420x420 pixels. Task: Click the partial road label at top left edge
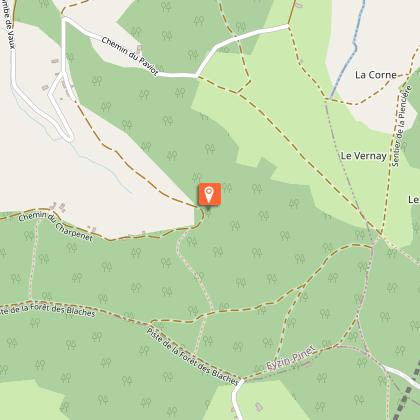(x=9, y=24)
